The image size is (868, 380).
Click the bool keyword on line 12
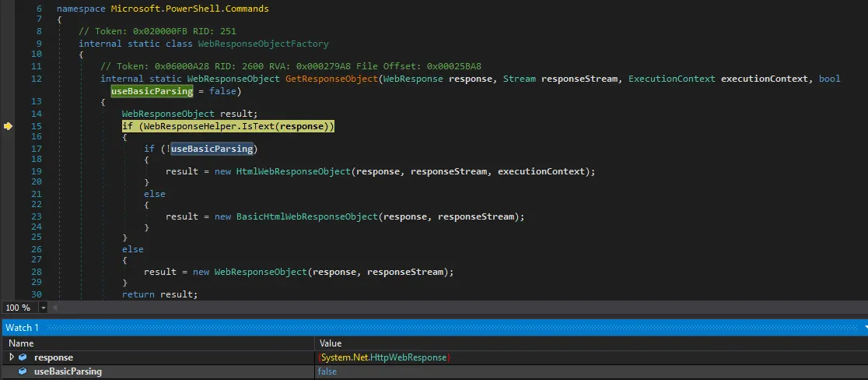pos(829,79)
